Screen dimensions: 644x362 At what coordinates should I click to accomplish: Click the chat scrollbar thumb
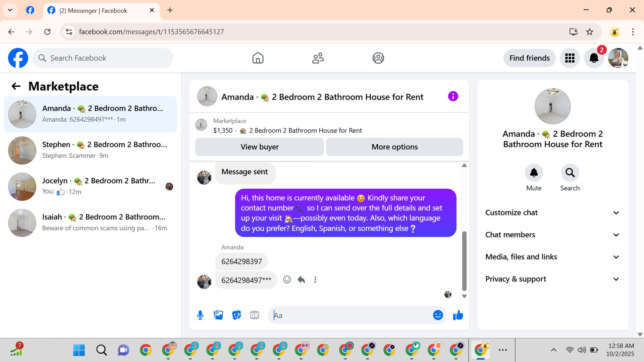[464, 261]
